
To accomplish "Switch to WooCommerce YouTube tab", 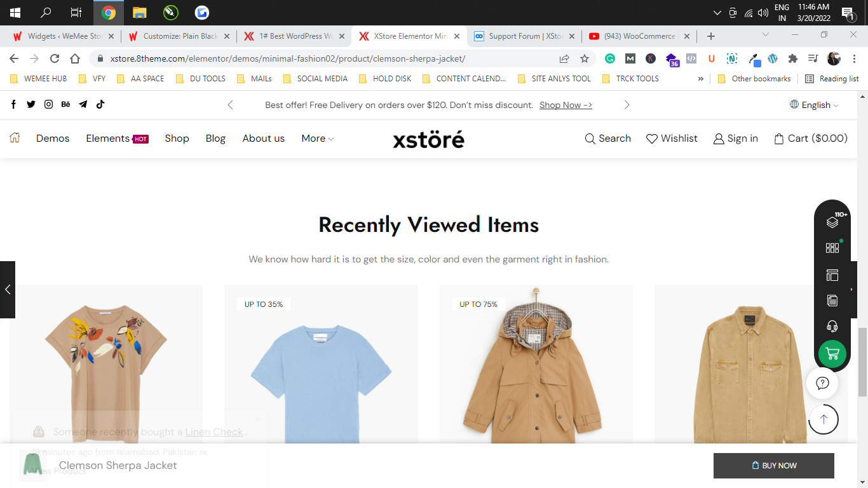I will pos(640,36).
